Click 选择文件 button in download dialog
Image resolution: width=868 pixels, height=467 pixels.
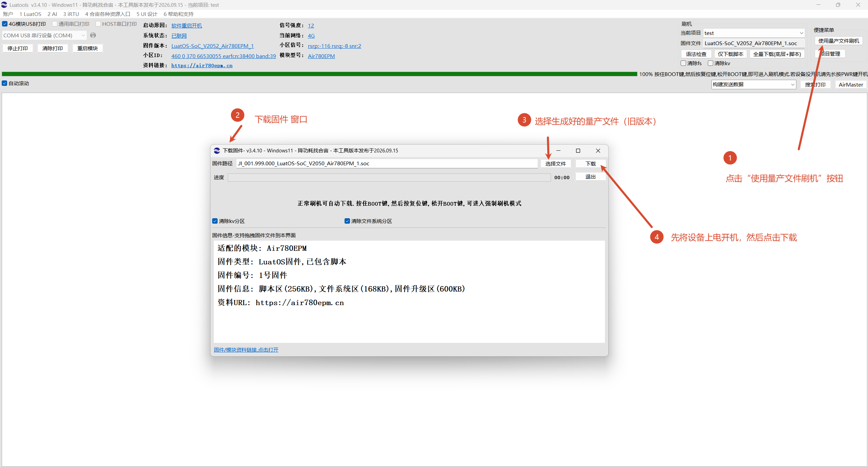tap(556, 164)
